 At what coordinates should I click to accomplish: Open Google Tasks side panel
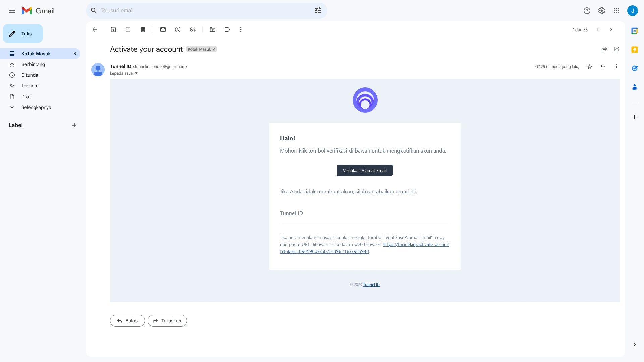[635, 68]
